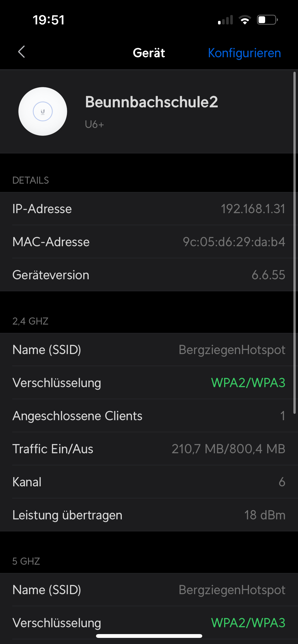298x644 pixels.
Task: Tap the back chevron icon
Action: pos(22,52)
